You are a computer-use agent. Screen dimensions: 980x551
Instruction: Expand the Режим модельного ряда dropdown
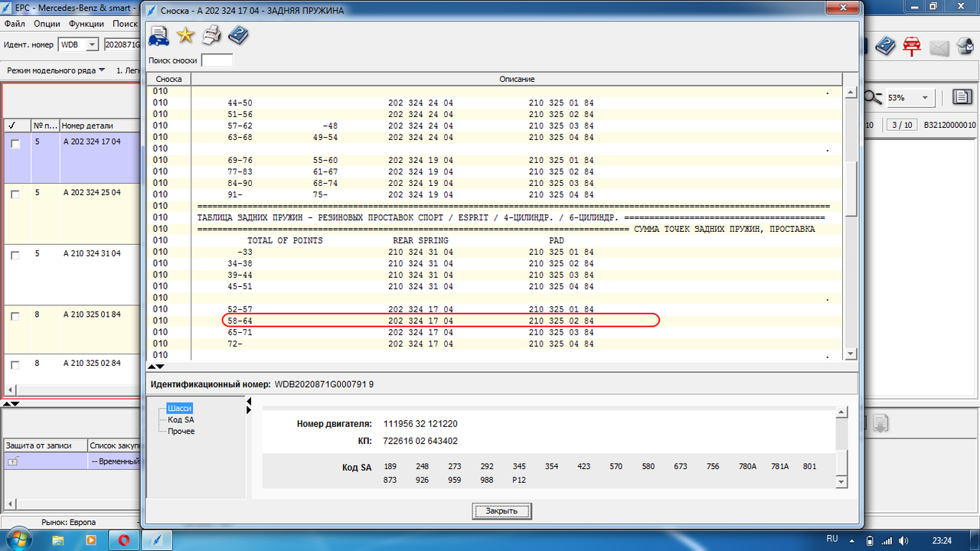click(56, 70)
